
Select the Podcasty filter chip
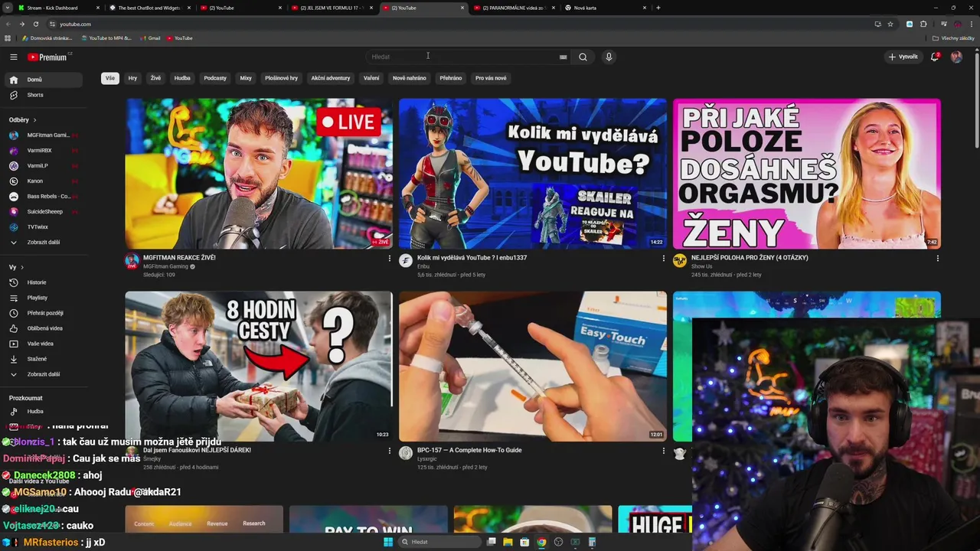pos(215,78)
